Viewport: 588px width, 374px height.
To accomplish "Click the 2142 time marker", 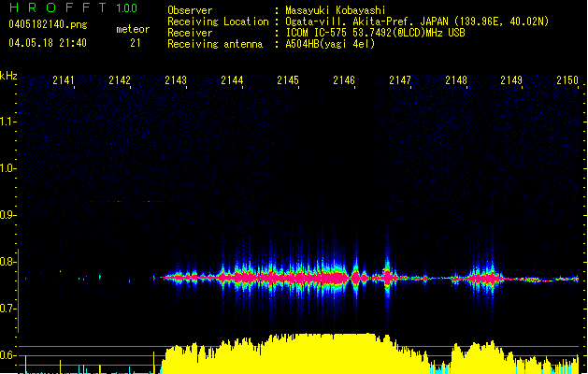I will (120, 80).
